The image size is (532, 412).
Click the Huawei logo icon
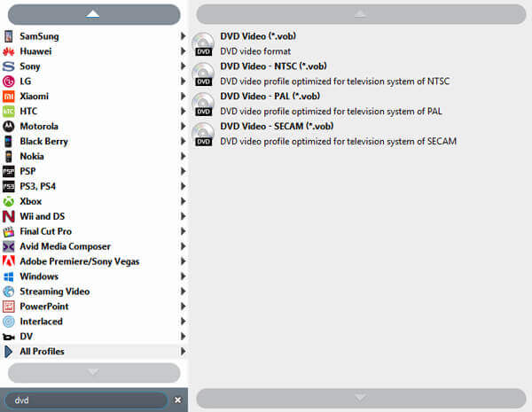(9, 51)
